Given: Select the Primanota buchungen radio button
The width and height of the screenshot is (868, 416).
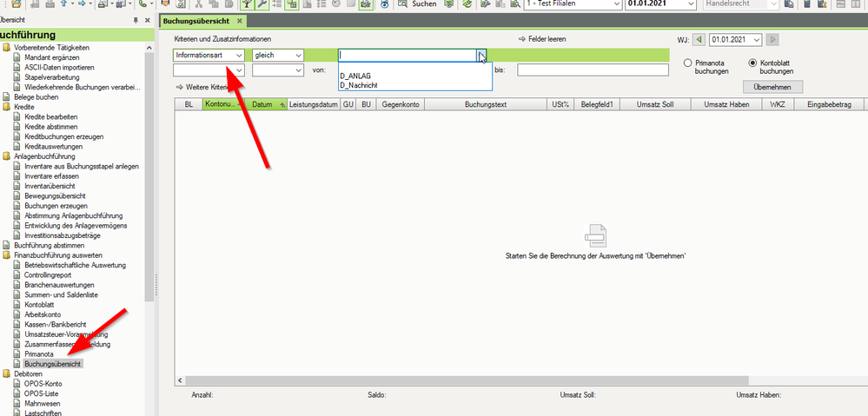Looking at the screenshot, I should tap(687, 63).
